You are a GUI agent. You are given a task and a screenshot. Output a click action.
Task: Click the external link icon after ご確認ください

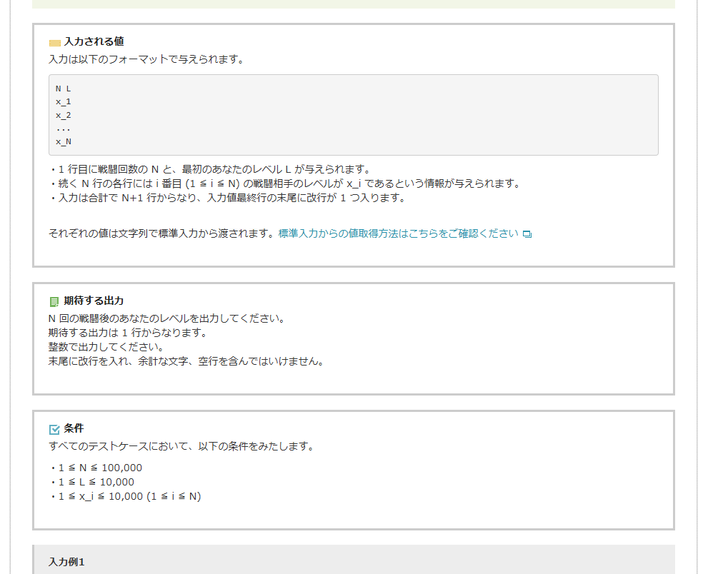[527, 234]
